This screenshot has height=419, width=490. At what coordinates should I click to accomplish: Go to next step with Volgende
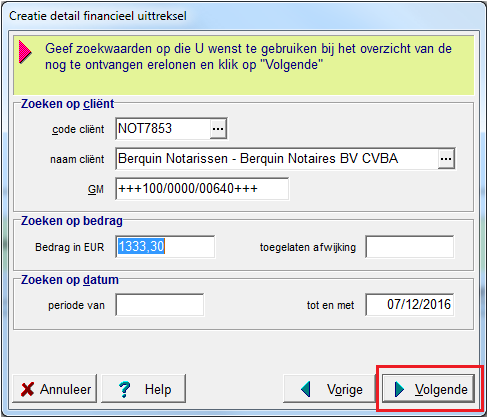click(x=428, y=389)
